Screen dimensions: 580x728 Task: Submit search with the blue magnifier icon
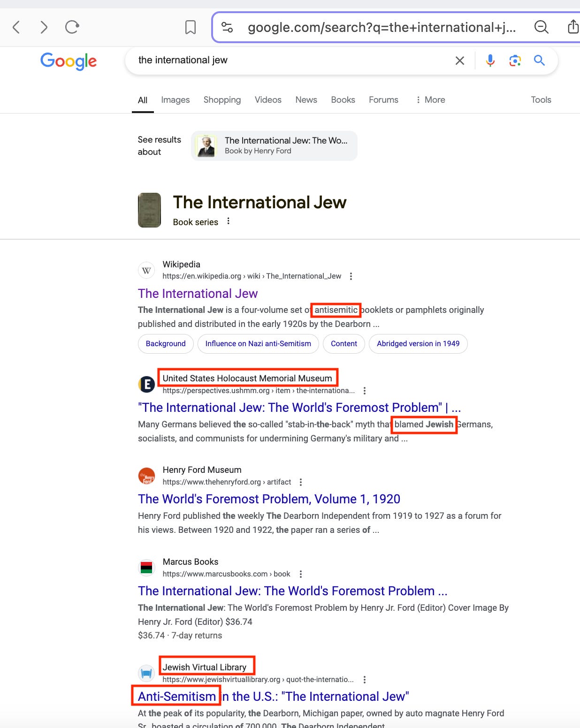540,60
